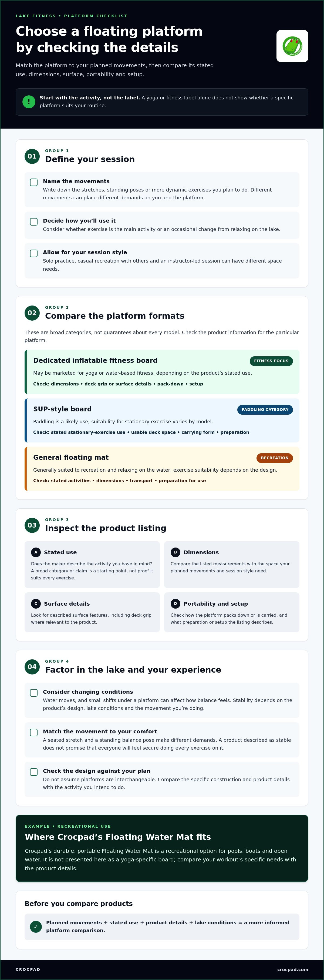Screen dimensions: 324x980
Task: Tick the Match the movement to your comfort box
Action: click(34, 732)
